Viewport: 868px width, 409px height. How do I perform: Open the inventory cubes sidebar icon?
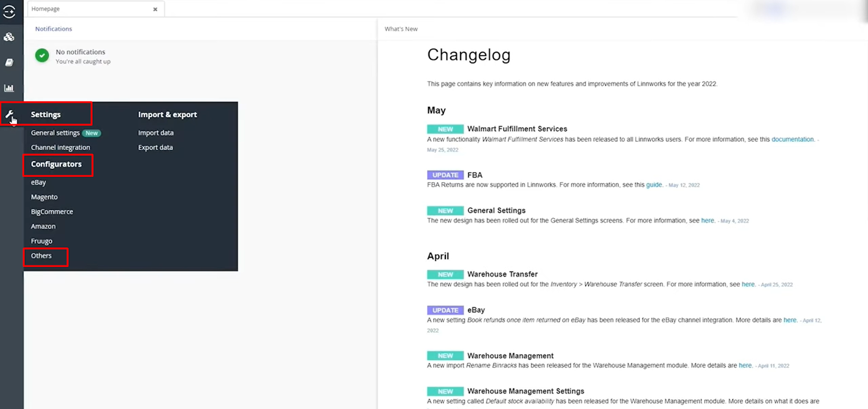click(x=9, y=37)
